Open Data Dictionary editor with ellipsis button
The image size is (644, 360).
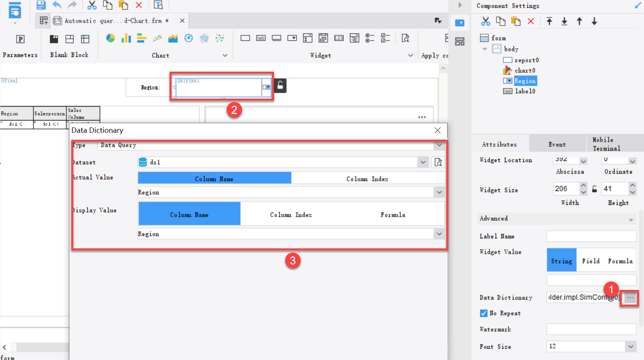[630, 298]
